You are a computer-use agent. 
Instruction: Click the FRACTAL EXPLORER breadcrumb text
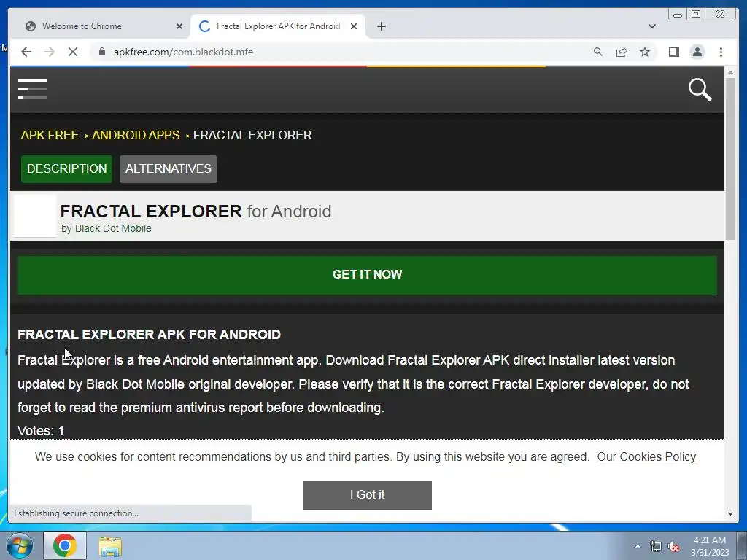click(252, 135)
